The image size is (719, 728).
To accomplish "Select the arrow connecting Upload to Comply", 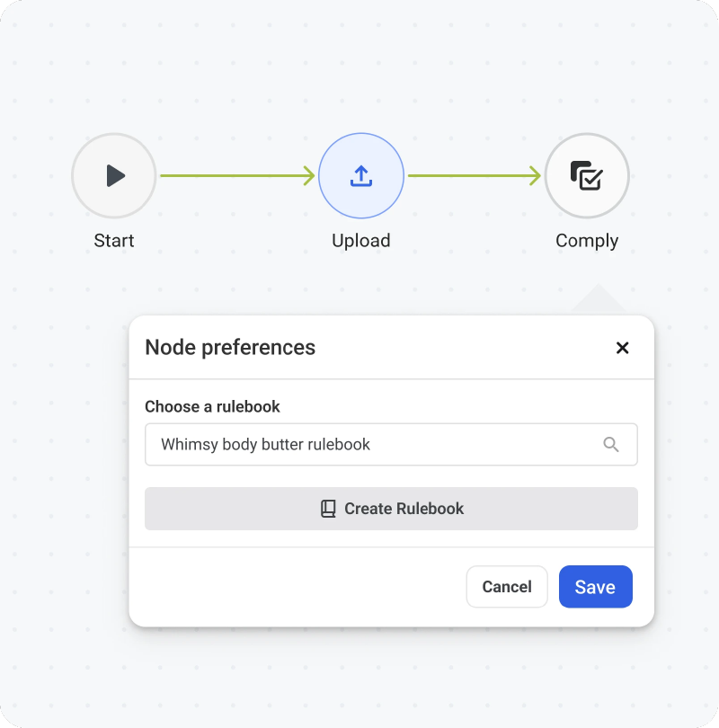I will click(x=475, y=175).
